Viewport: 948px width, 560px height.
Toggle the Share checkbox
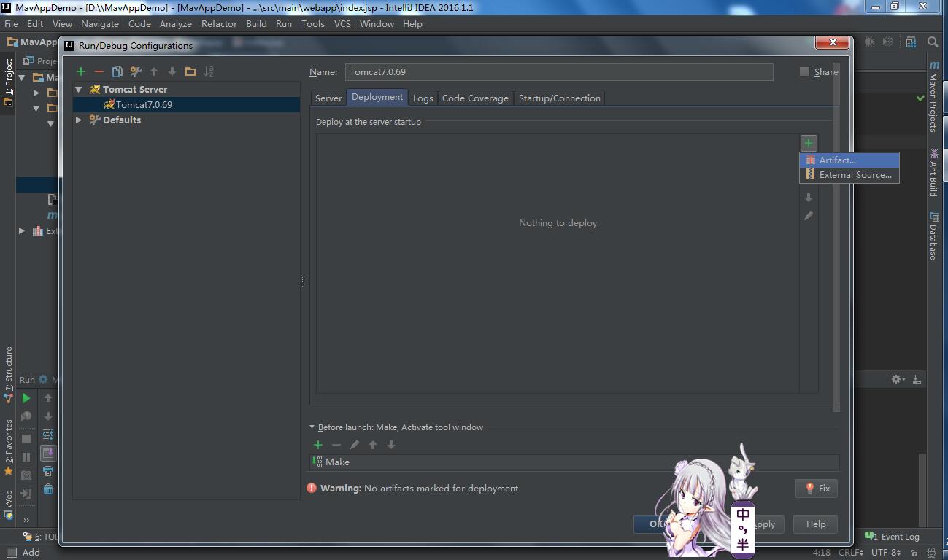tap(804, 71)
